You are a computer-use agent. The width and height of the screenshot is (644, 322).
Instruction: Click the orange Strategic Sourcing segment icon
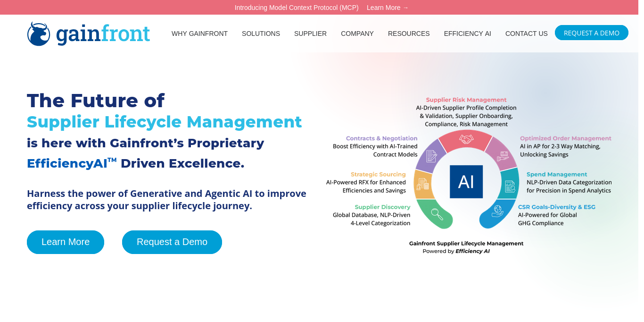[x=422, y=184]
